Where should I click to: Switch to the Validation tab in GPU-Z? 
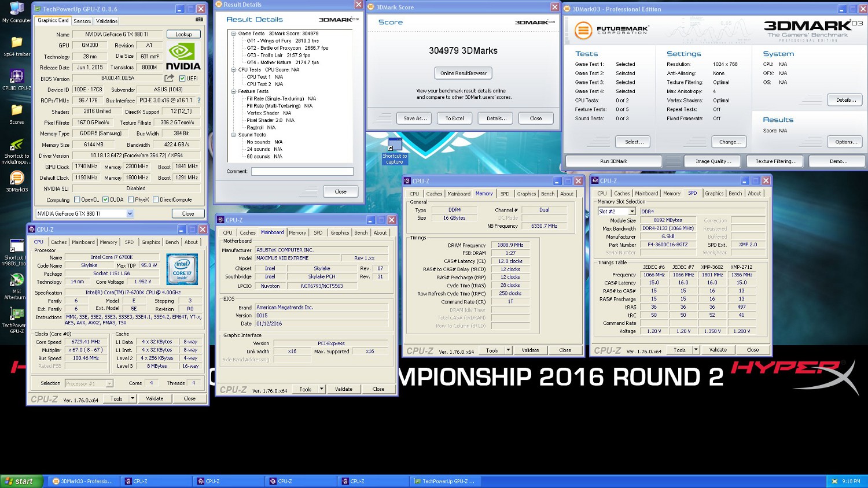pyautogui.click(x=106, y=21)
